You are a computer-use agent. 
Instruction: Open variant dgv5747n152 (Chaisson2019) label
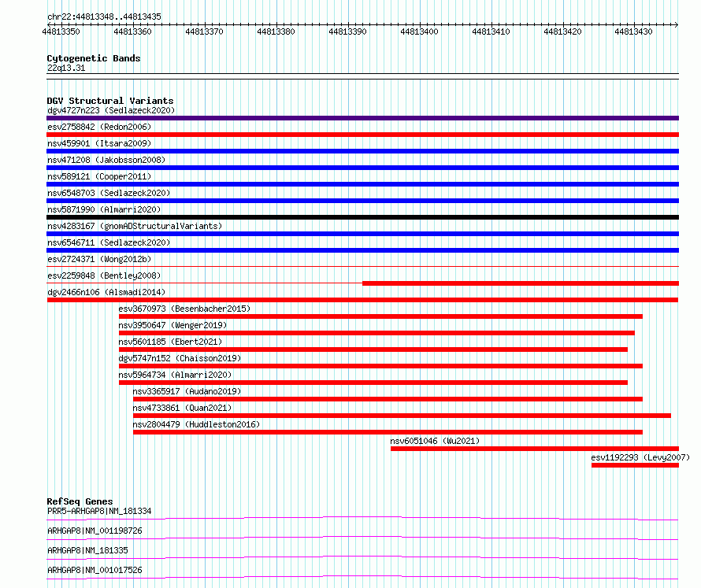click(180, 358)
